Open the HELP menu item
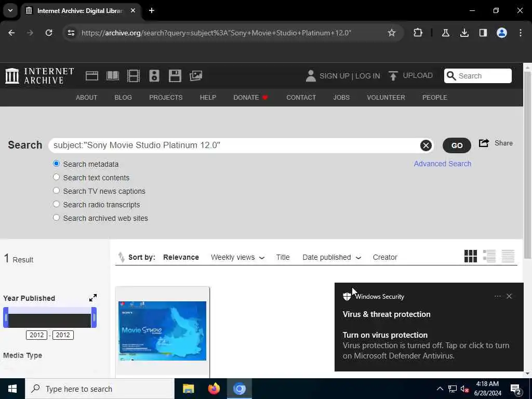Screen dimensions: 532x399 point(208,98)
